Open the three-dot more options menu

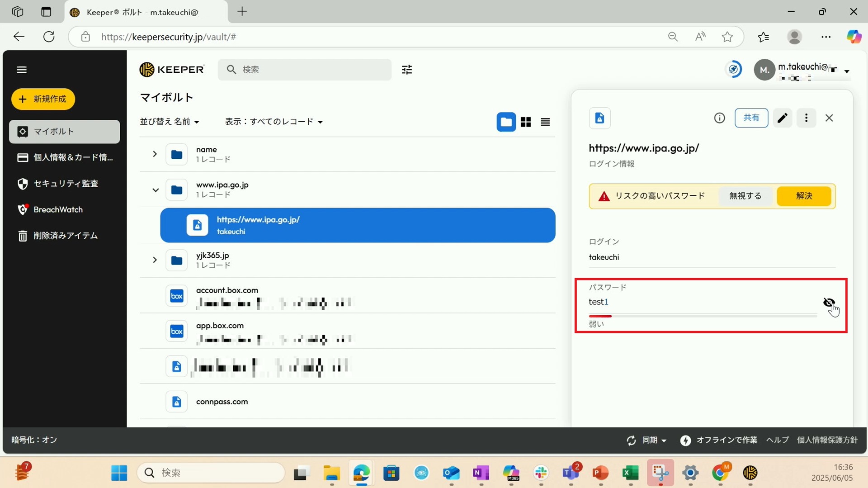click(806, 118)
